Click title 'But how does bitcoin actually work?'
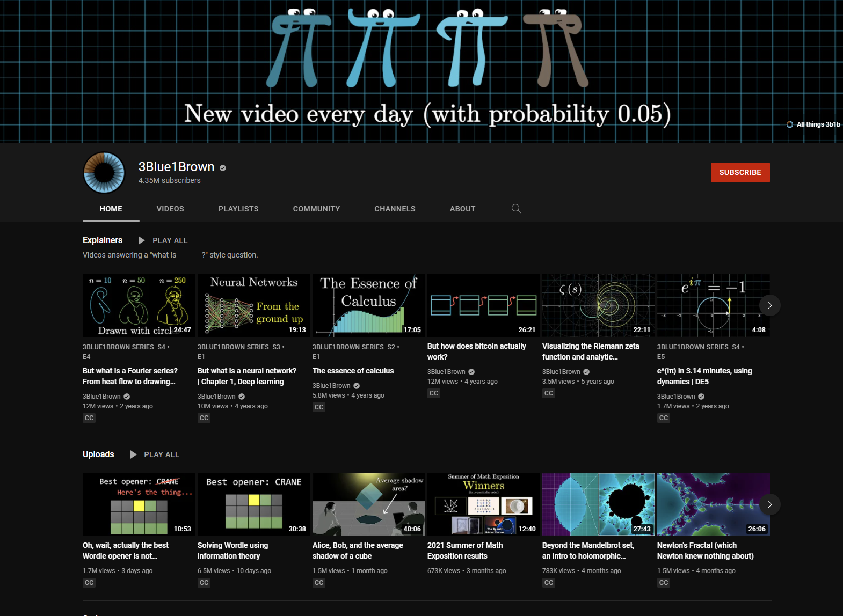The width and height of the screenshot is (843, 616). 477,351
